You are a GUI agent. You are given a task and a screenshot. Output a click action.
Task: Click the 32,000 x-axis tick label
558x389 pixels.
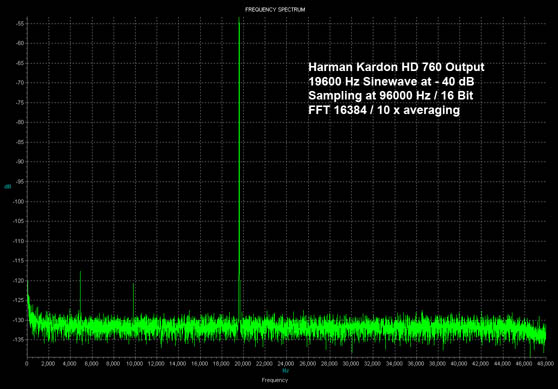pos(372,364)
